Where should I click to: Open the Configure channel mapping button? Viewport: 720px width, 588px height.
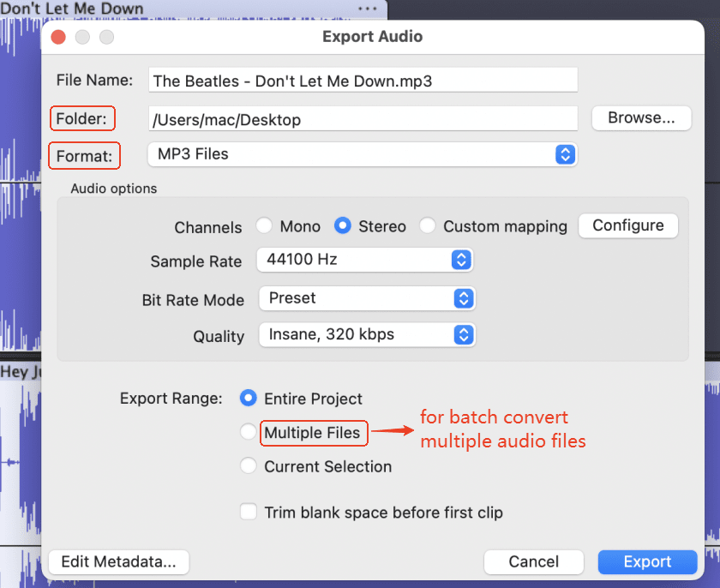[628, 225]
